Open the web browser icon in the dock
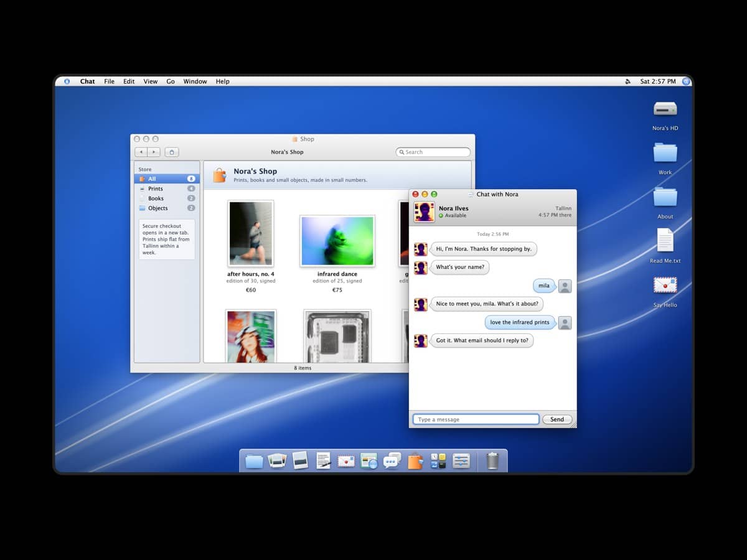Screen dimensions: 747x560 (x=369, y=461)
